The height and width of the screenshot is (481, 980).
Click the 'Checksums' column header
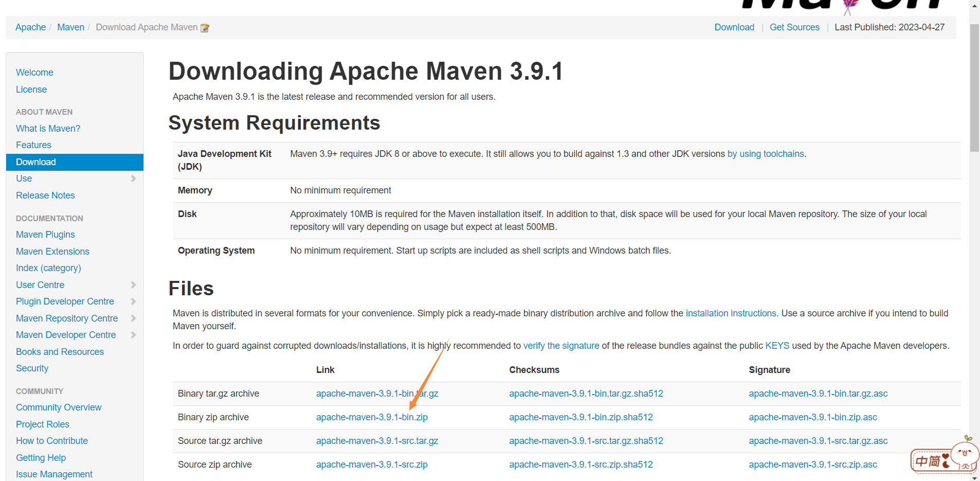coord(534,370)
